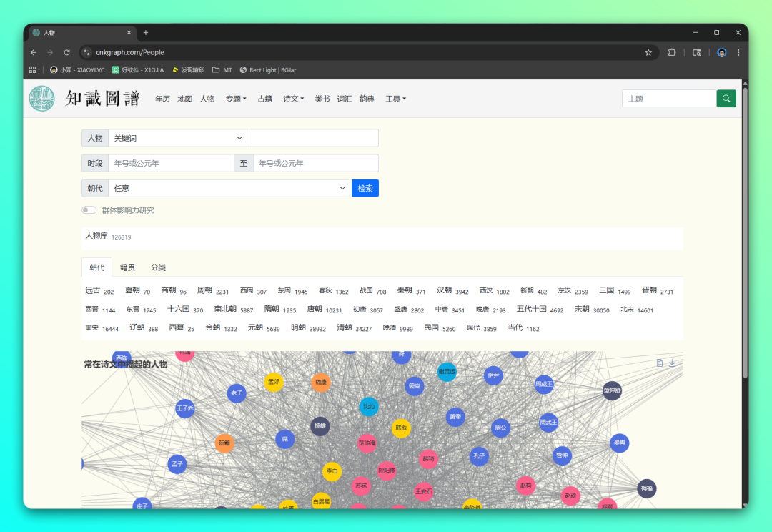Open 人物 in the navigation bar
Viewport: 772px width, 532px height.
(207, 99)
